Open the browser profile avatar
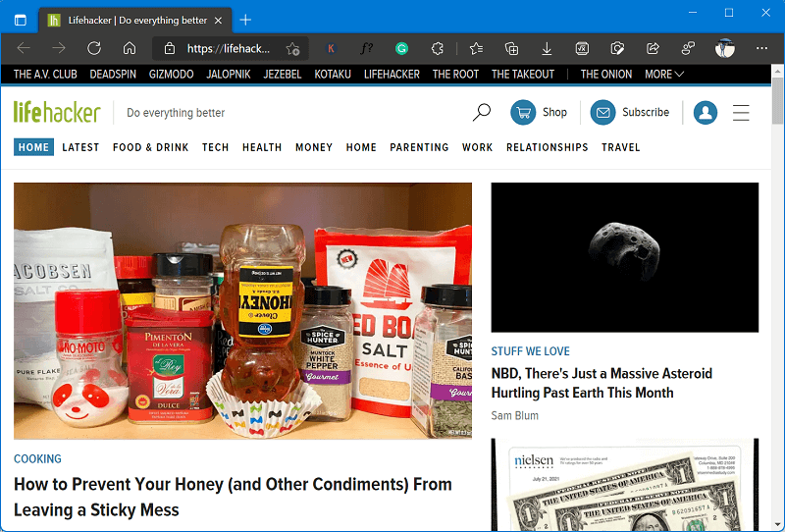This screenshot has height=532, width=785. (x=724, y=48)
